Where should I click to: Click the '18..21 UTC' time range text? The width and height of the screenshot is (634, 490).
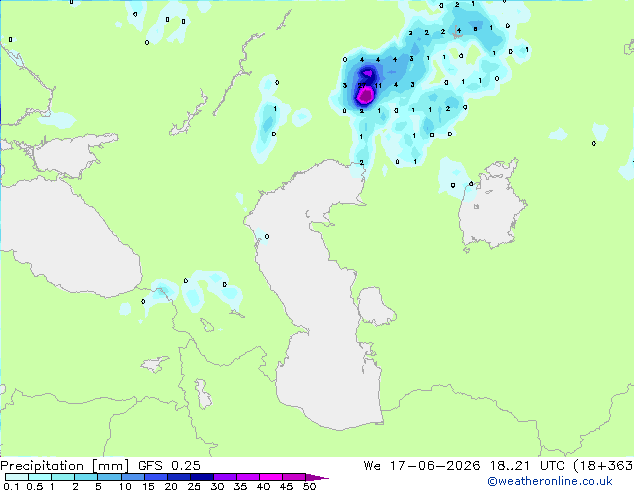click(526, 466)
